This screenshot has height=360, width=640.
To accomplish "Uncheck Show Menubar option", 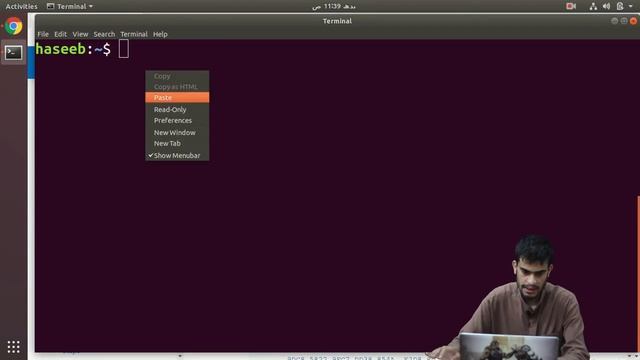I will pyautogui.click(x=177, y=156).
